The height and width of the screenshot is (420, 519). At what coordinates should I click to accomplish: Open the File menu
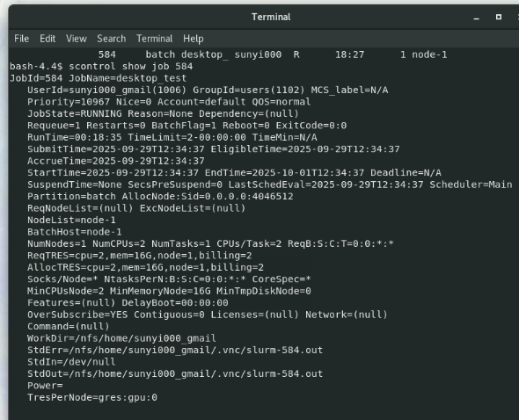pyautogui.click(x=21, y=39)
